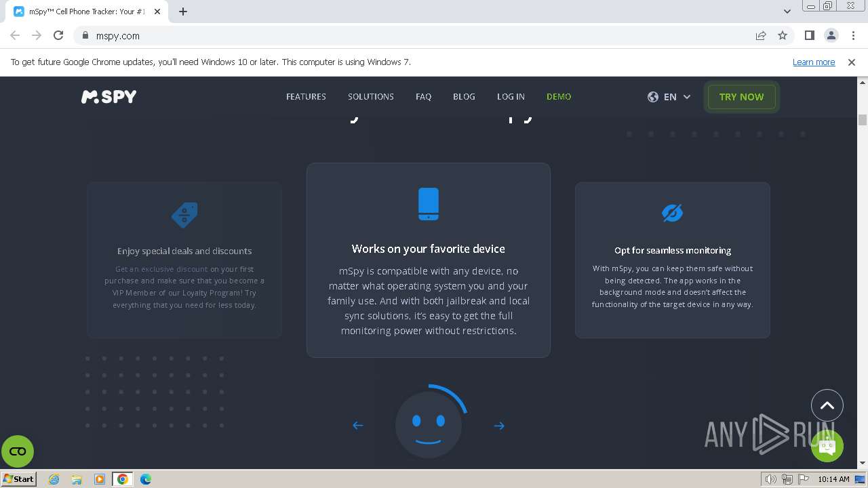
Task: Share this page icon
Action: pyautogui.click(x=761, y=36)
